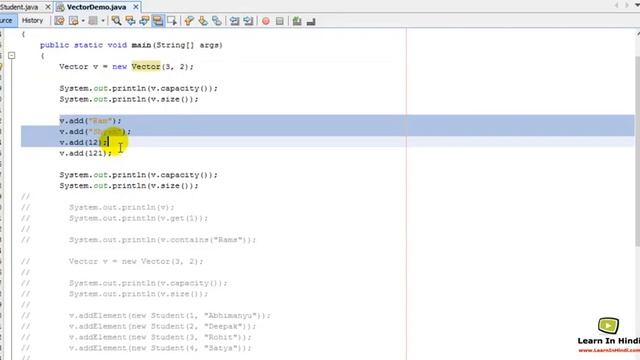Click the Last Edit toolbar icon
The width and height of the screenshot is (640, 360).
[60, 21]
